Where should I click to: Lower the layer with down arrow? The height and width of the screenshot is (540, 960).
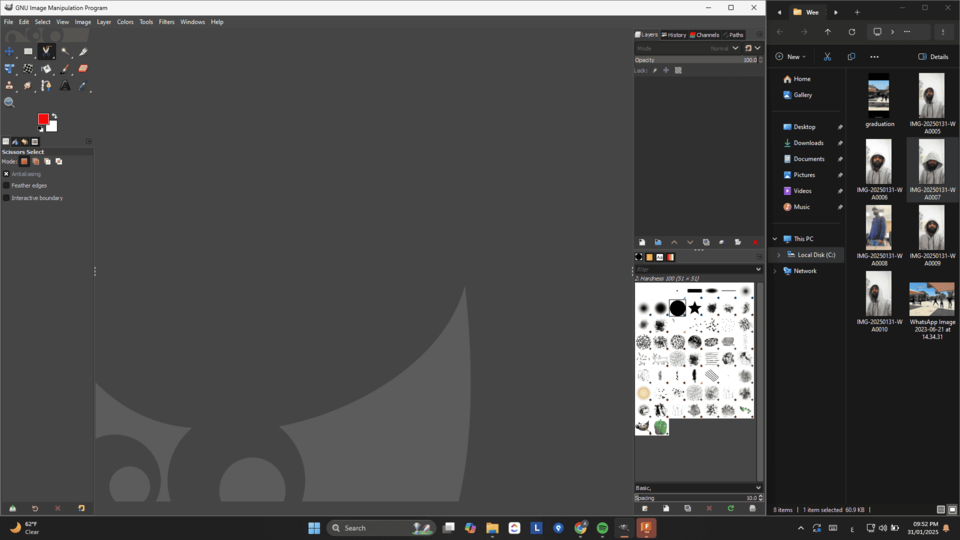click(x=690, y=242)
